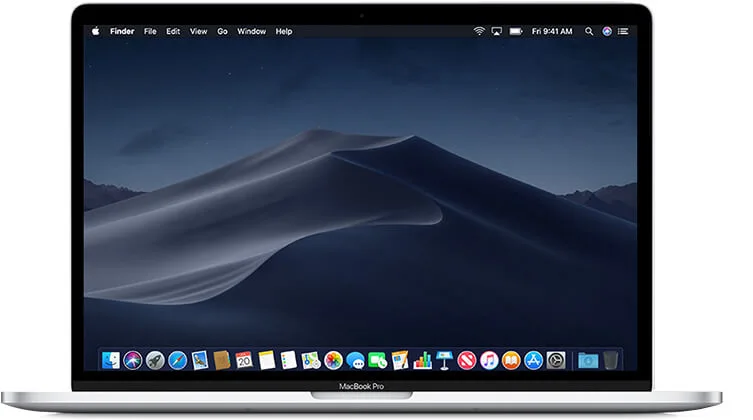
Task: Open the App Store icon
Action: (x=533, y=360)
